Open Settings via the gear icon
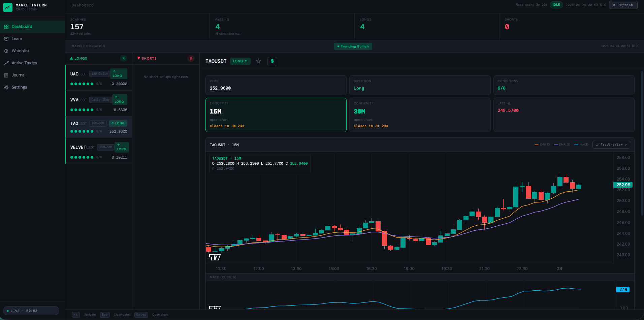This screenshot has width=644, height=320. [6, 87]
